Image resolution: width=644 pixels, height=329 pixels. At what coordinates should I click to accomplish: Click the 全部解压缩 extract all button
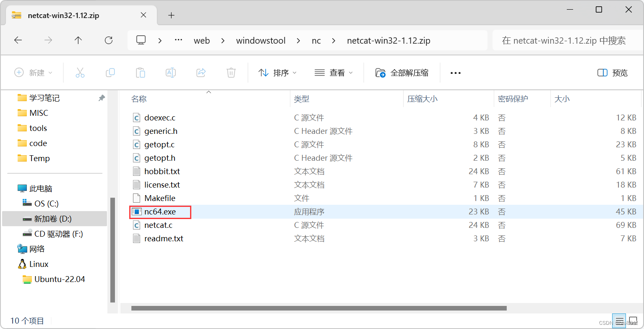click(x=402, y=72)
